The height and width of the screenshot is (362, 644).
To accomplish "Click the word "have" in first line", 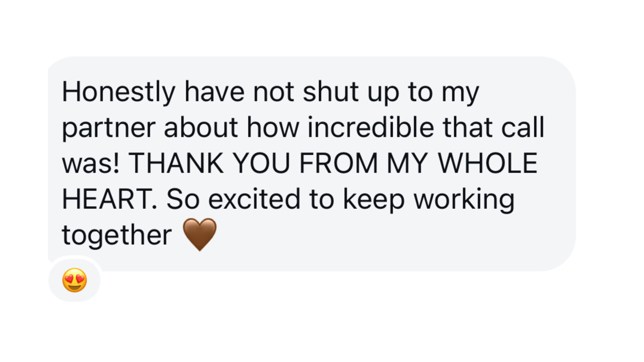I will pos(215,92).
